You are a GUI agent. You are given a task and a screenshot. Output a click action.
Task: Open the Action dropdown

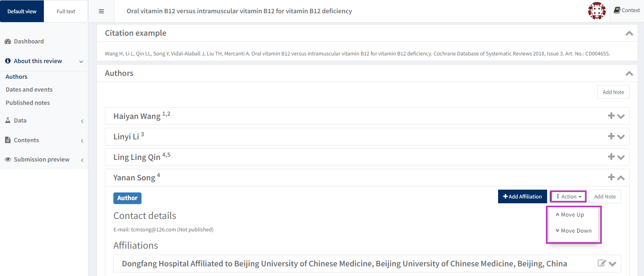[x=568, y=196]
